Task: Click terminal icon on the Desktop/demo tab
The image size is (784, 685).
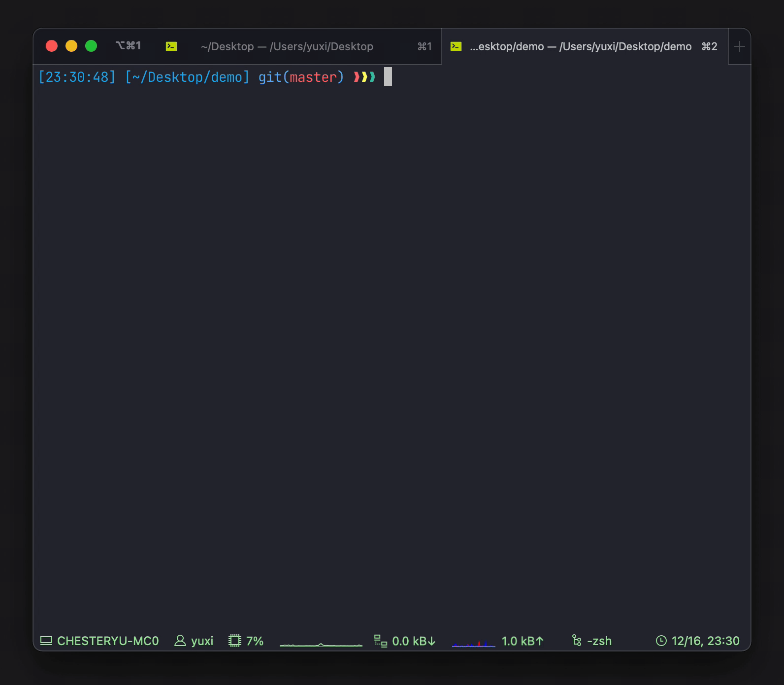Action: [x=456, y=47]
